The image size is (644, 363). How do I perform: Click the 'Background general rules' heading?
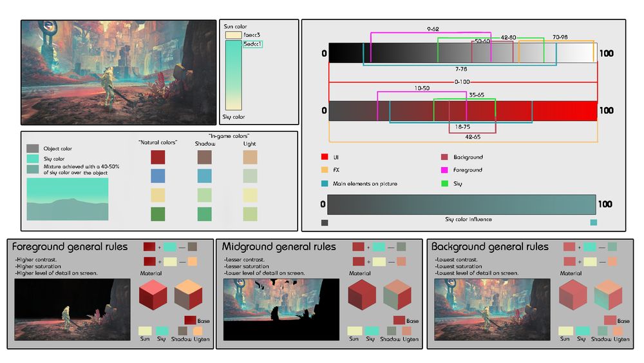pos(489,247)
